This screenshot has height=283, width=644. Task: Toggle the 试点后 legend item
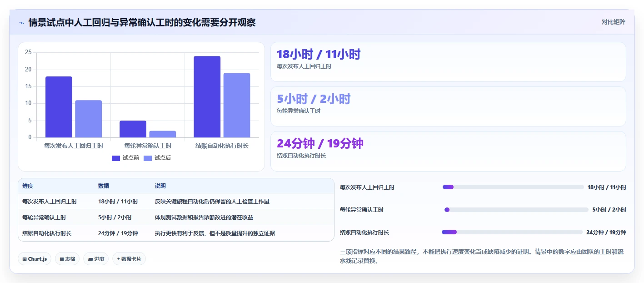(157, 158)
